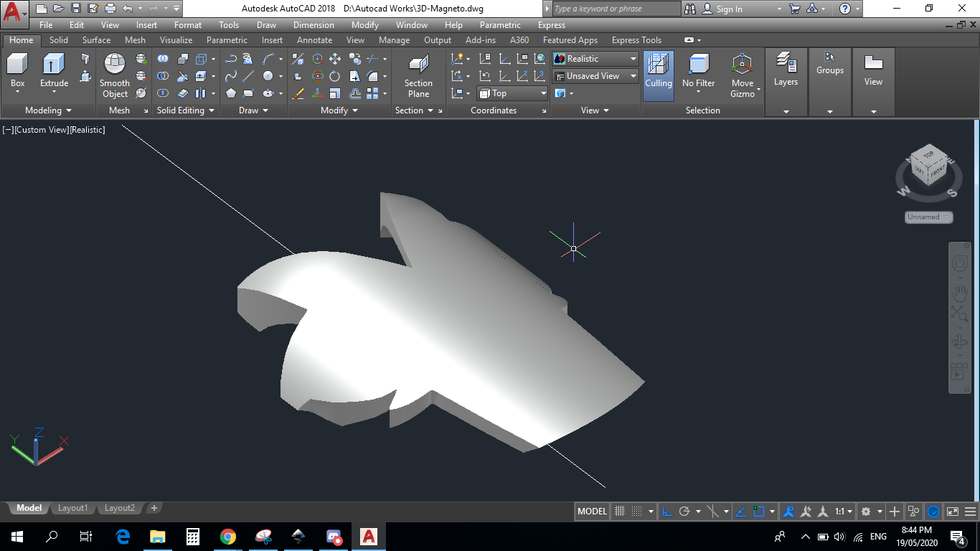Toggle Ortho mode on status bar
Screen dimensions: 980x551
tap(666, 512)
